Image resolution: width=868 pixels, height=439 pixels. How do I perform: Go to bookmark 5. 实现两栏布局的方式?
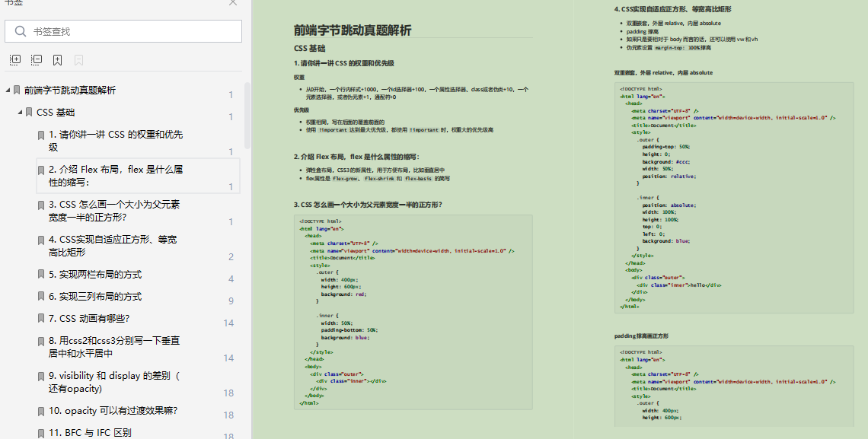[x=95, y=274]
